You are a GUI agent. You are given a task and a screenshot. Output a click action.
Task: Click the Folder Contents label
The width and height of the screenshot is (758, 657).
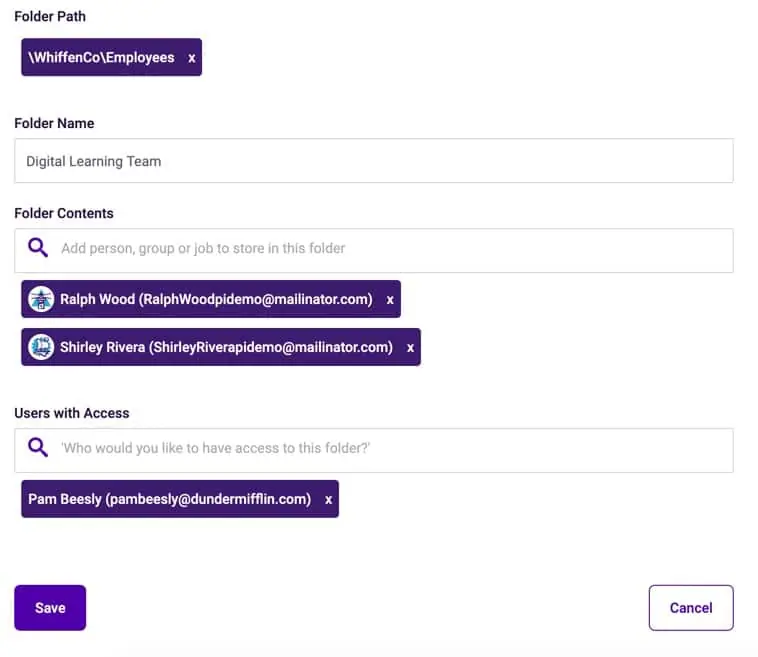coord(64,213)
